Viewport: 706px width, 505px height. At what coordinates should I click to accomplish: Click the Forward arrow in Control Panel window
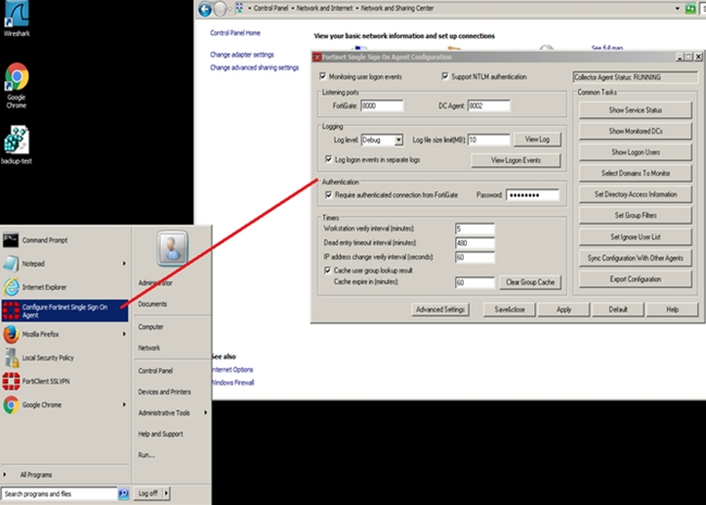pos(220,9)
